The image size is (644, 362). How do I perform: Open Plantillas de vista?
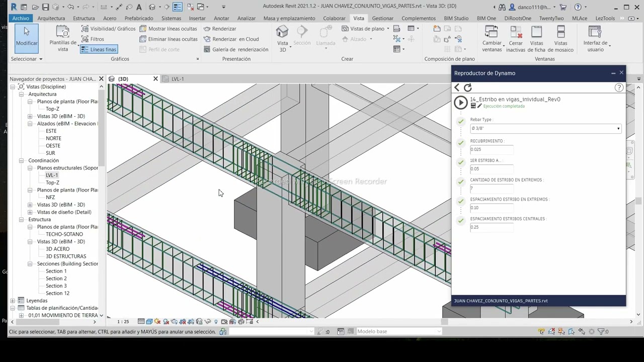click(63, 38)
